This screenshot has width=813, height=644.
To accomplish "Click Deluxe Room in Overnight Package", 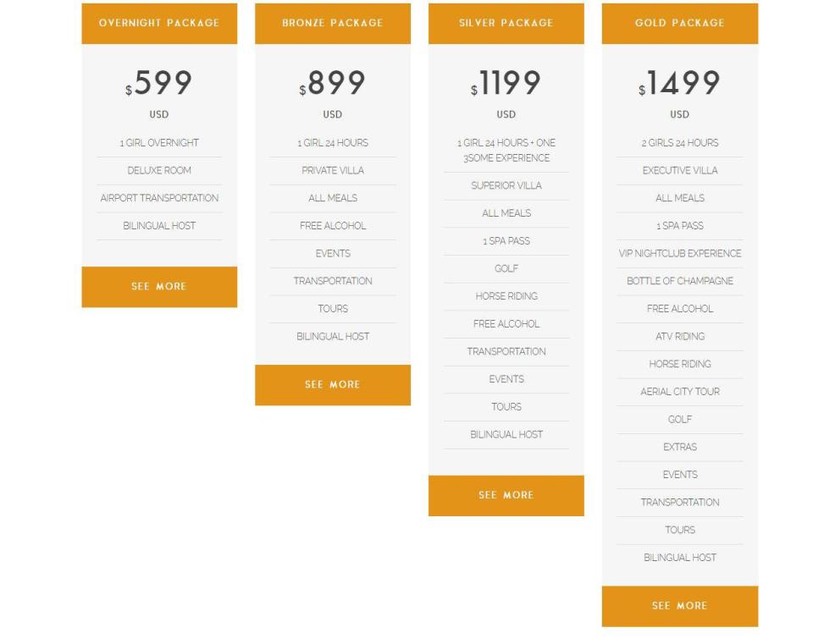I will [159, 171].
